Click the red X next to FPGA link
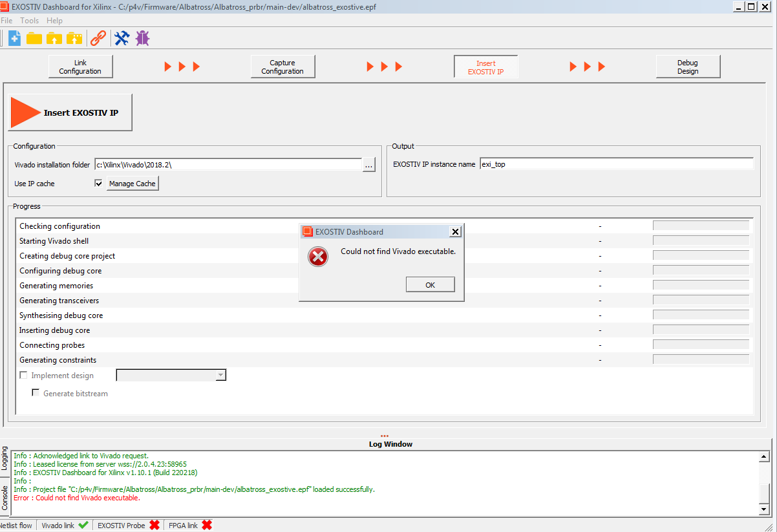777x532 pixels. point(207,526)
